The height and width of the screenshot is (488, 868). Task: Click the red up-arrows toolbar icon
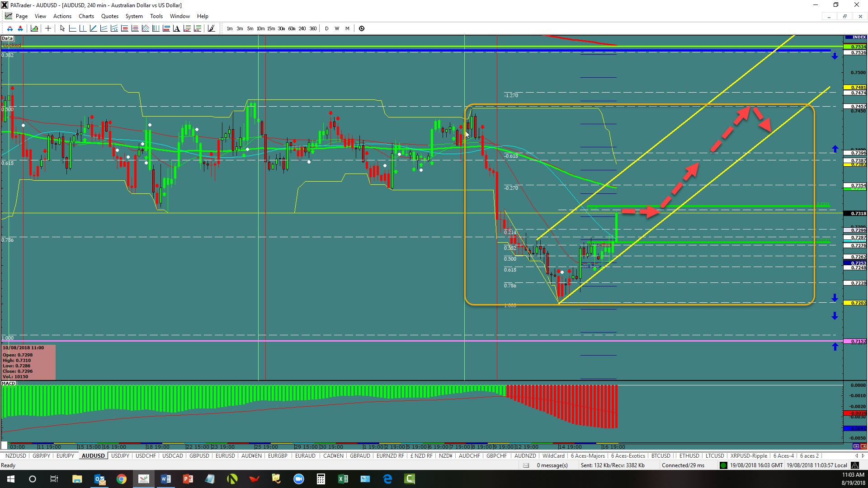(x=20, y=28)
